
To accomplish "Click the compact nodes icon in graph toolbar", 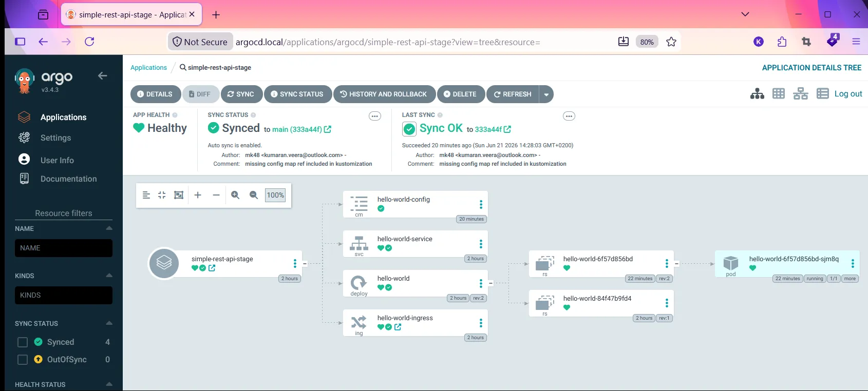I will [162, 195].
